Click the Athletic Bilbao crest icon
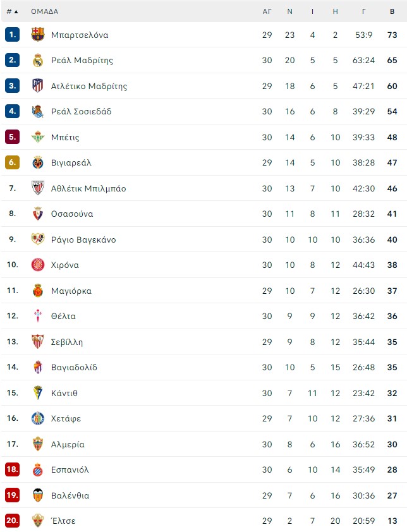Image resolution: width=407 pixels, height=532 pixels. tap(38, 188)
